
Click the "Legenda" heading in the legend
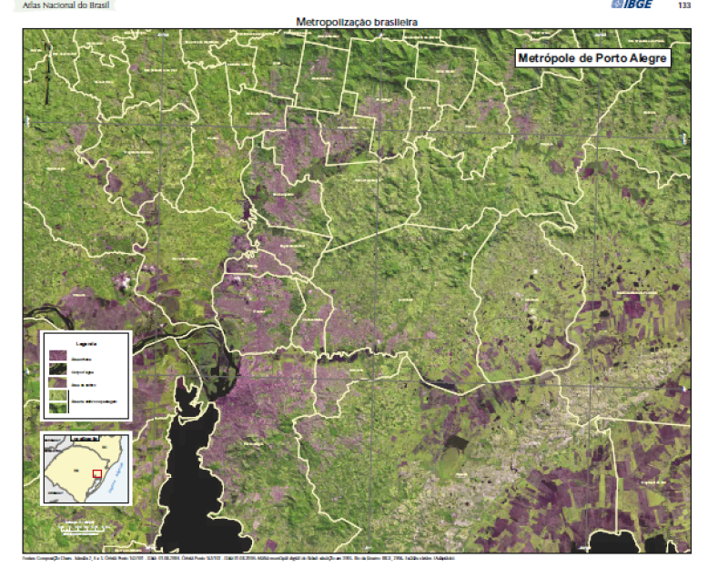pyautogui.click(x=86, y=344)
